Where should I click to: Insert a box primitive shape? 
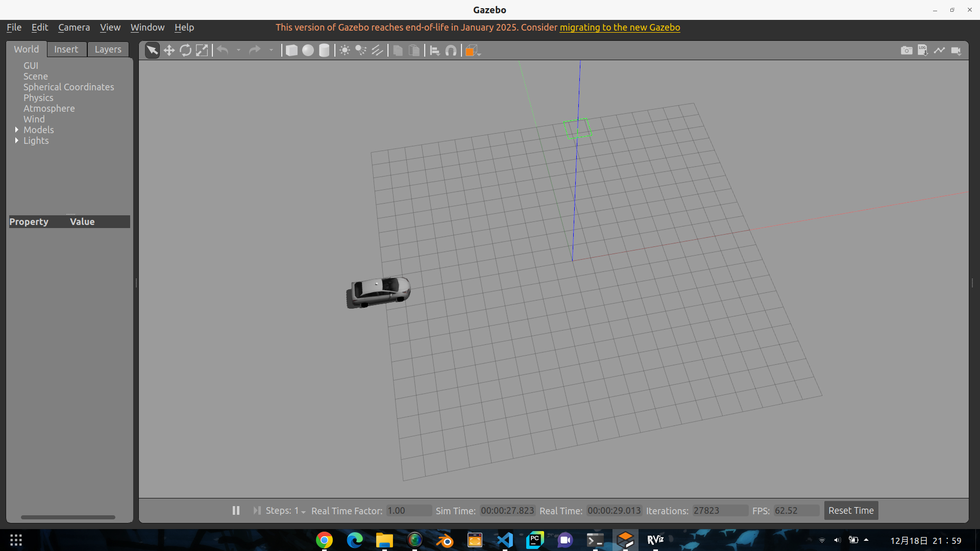coord(291,50)
